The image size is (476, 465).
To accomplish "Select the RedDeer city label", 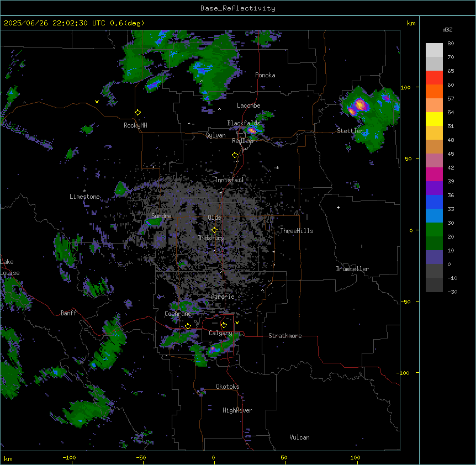I will [x=243, y=141].
